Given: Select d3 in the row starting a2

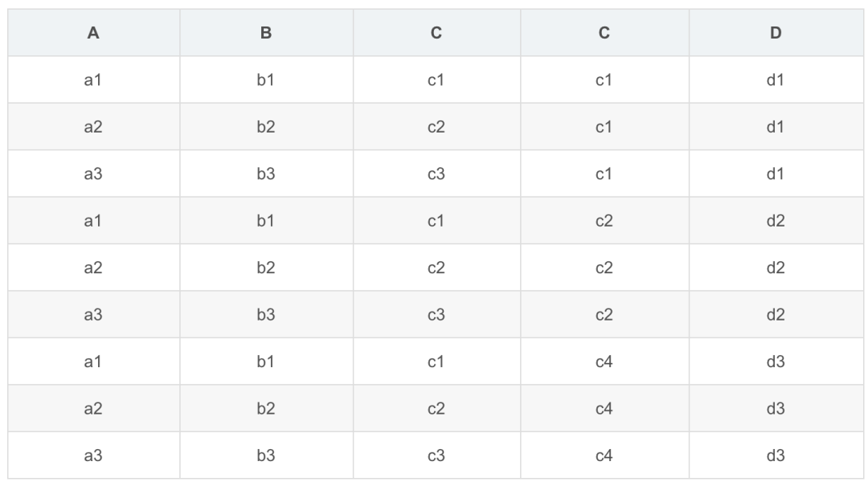Looking at the screenshot, I should [776, 409].
